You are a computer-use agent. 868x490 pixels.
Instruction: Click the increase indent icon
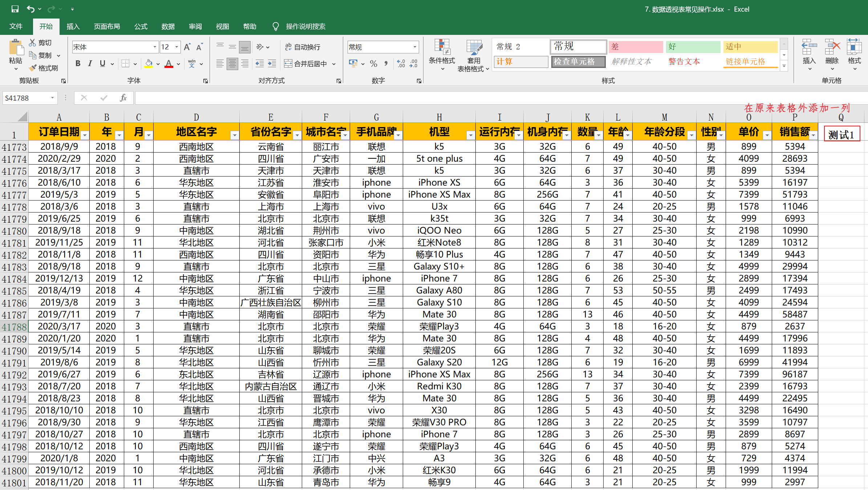[x=272, y=64]
